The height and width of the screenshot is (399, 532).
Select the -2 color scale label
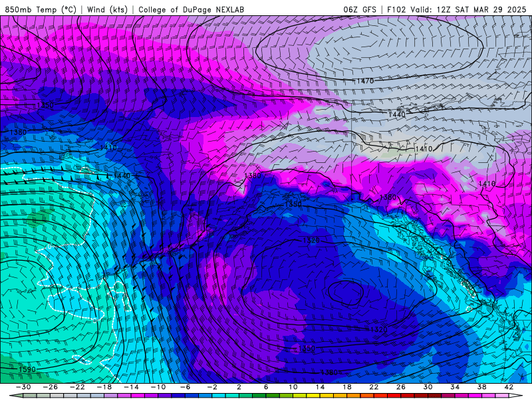(x=212, y=387)
